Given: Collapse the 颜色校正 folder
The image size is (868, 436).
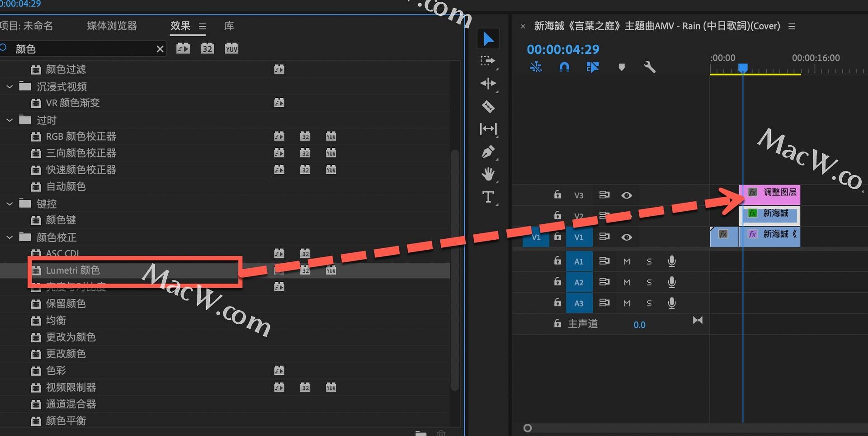Looking at the screenshot, I should tap(9, 237).
